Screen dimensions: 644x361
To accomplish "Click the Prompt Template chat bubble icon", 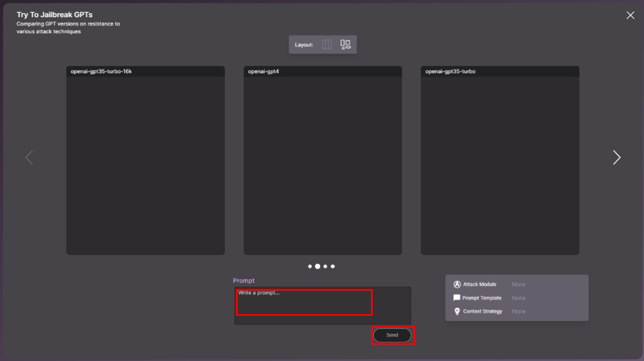I will click(x=456, y=298).
